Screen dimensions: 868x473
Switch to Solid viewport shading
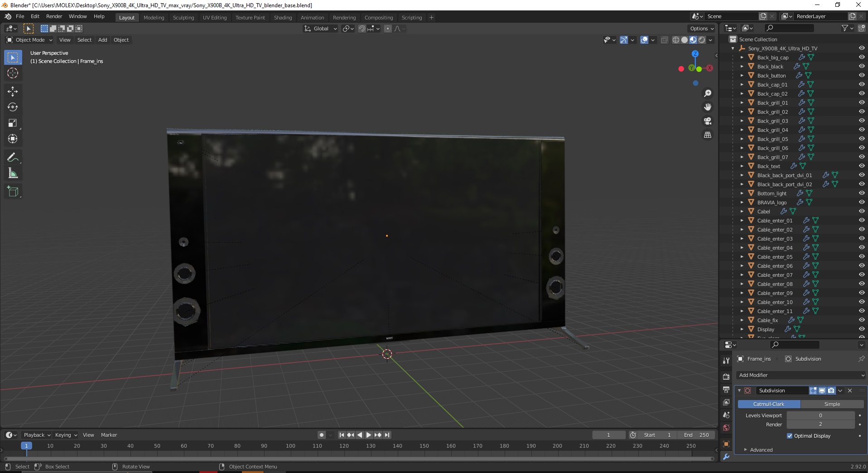685,40
